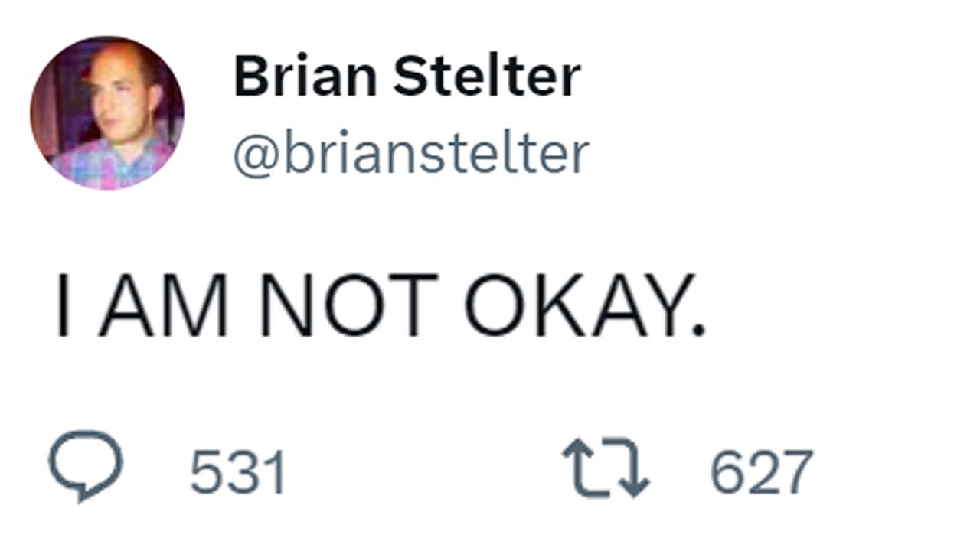Viewport: 980px width, 551px height.
Task: Open Brian Stelter's profile picture
Action: (107, 112)
